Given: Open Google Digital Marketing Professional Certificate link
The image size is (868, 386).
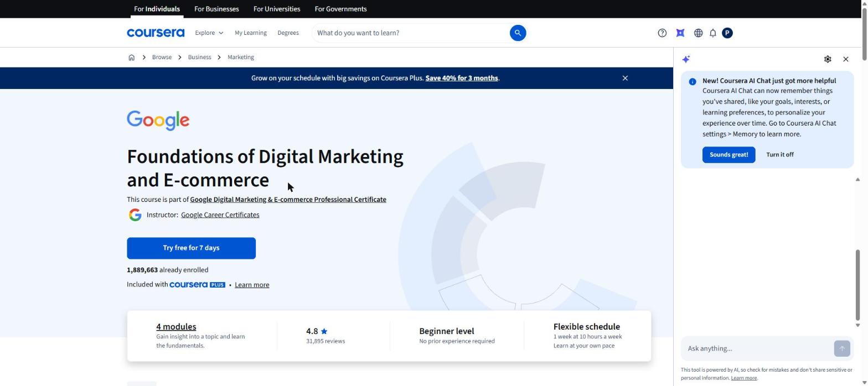Looking at the screenshot, I should [288, 200].
